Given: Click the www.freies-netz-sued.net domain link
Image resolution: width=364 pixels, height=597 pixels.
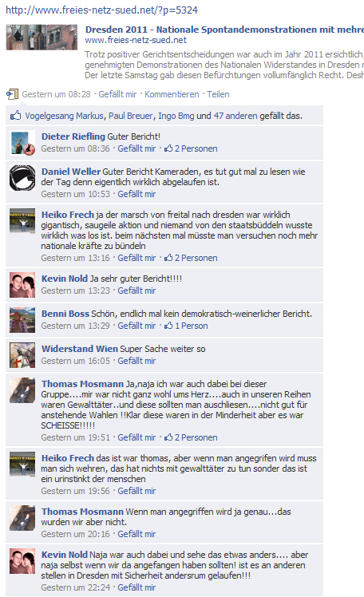Looking at the screenshot, I should coord(136,40).
